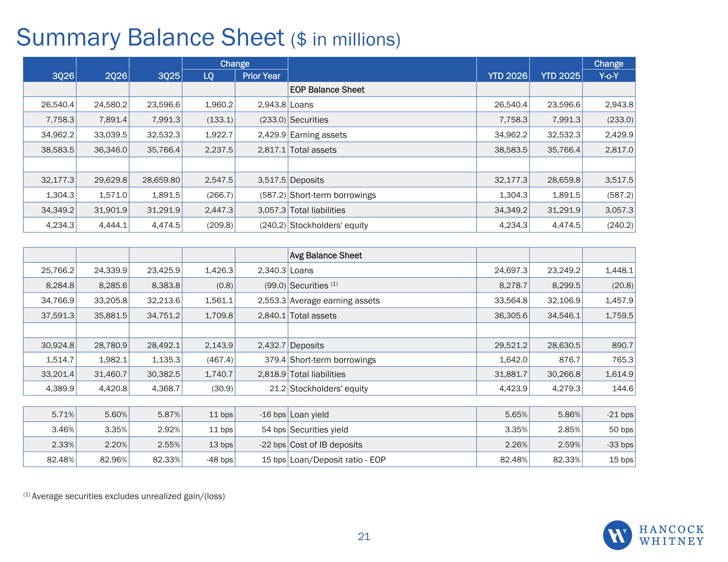Click the page number 21
Image resolution: width=728 pixels, height=562 pixels.
(364, 536)
